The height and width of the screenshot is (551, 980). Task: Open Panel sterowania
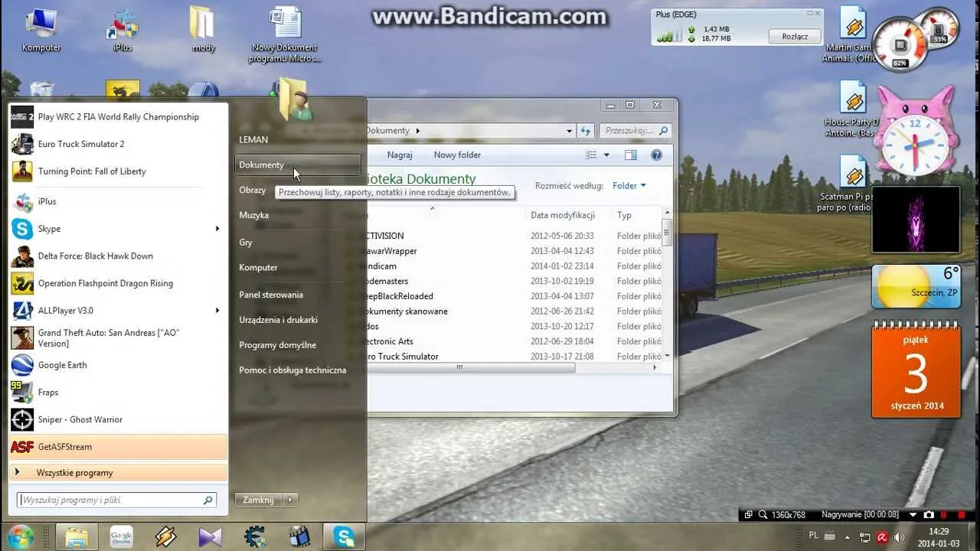click(271, 295)
